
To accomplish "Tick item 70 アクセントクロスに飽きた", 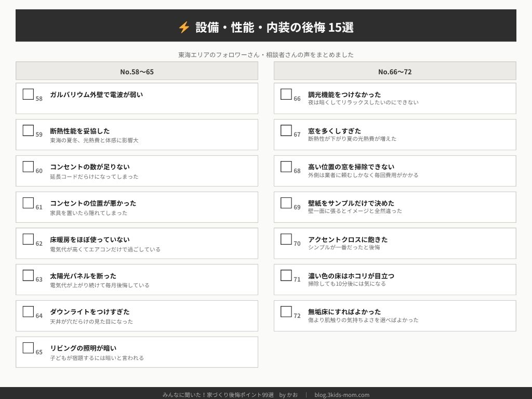I will click(286, 239).
